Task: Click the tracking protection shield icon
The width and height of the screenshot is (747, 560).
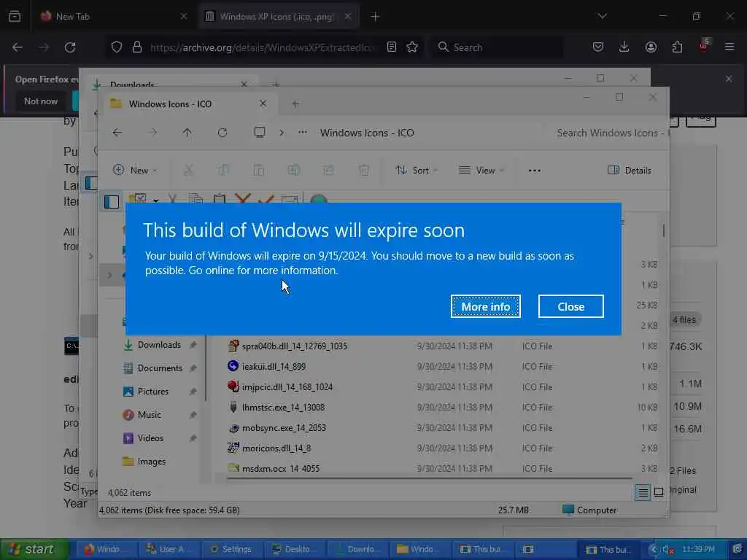Action: point(117,47)
